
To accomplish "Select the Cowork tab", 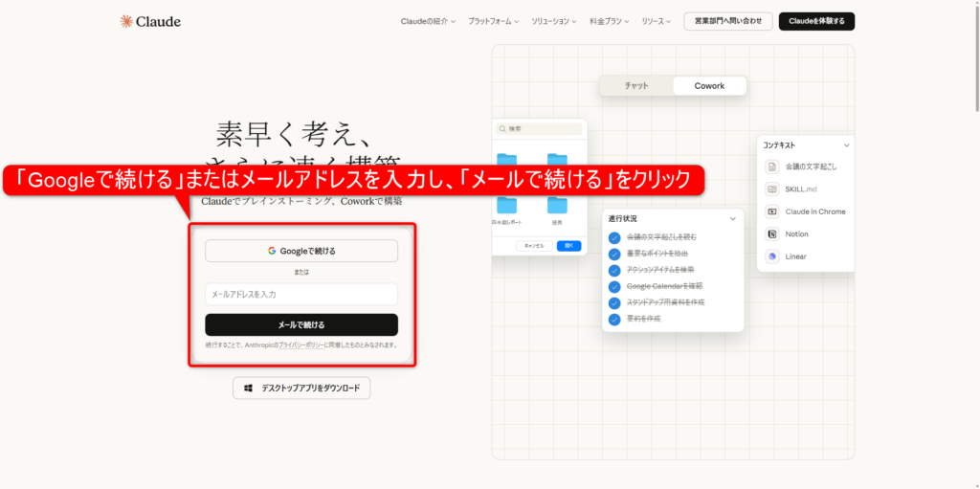I will [709, 86].
